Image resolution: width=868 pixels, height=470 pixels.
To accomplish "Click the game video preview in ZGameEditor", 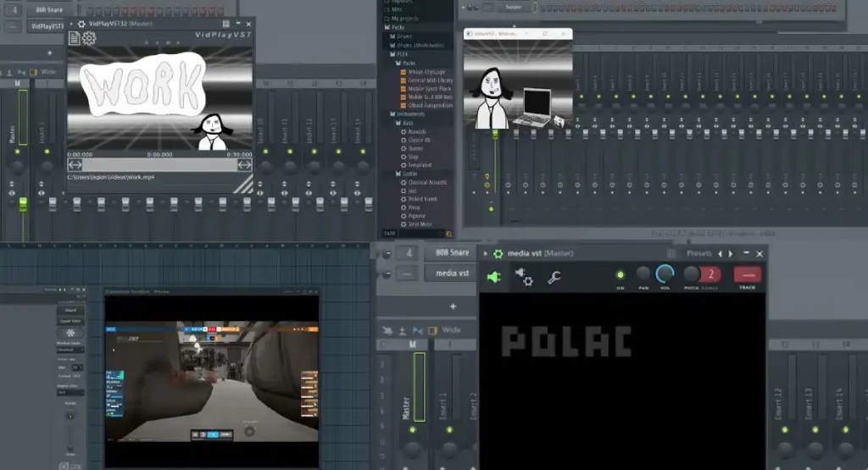I will [x=212, y=382].
